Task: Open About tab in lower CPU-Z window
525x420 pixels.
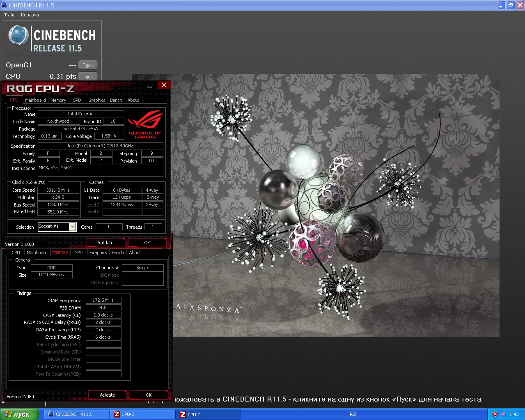Action: 135,252
